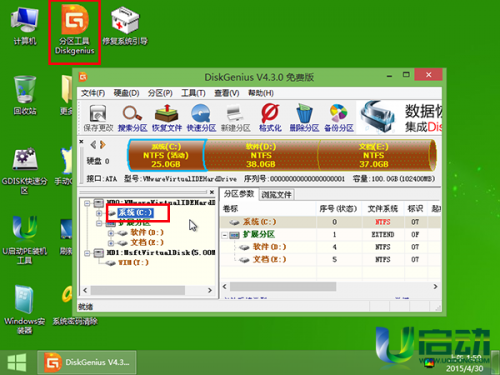Viewport: 500px width, 375px height.
Task: Expand the 软件(D:) tree node
Action: point(111,233)
